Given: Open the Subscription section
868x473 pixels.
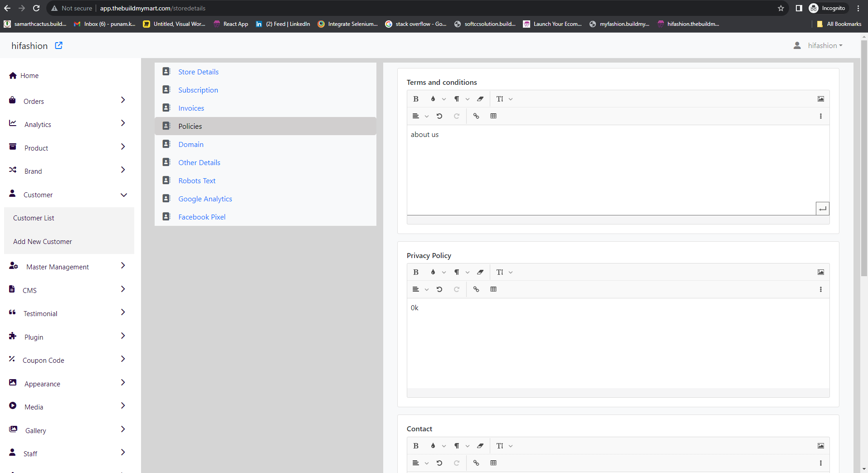Looking at the screenshot, I should [198, 90].
